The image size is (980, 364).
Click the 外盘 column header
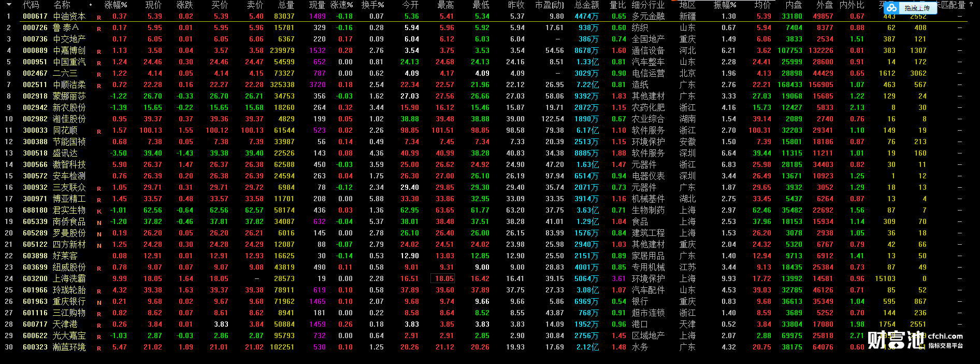click(825, 5)
